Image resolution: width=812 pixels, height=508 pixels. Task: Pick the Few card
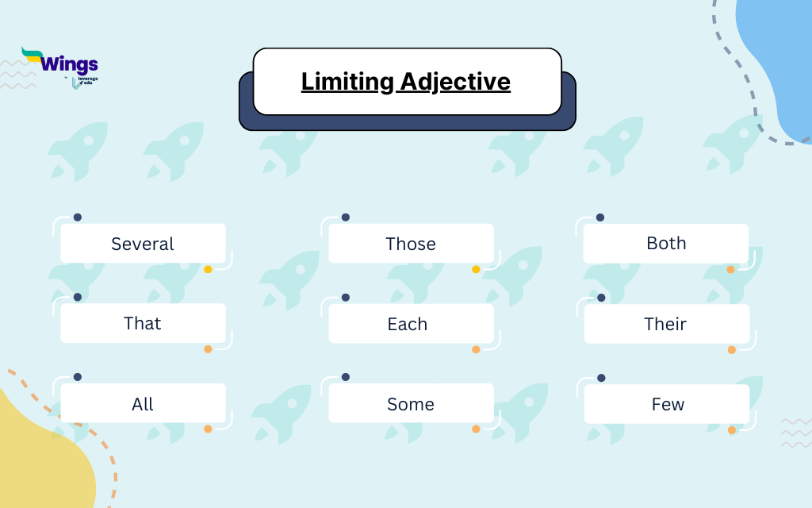click(666, 404)
